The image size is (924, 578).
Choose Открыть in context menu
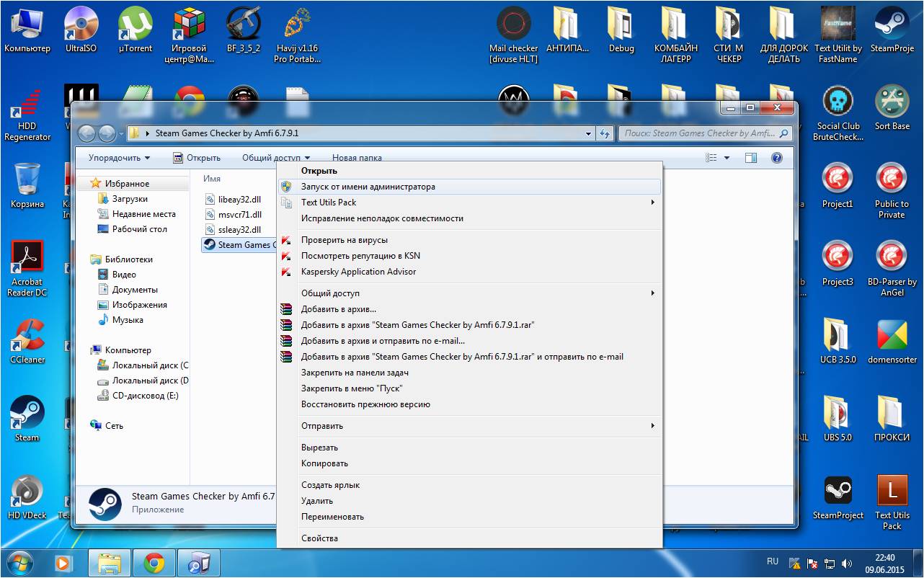(x=469, y=171)
